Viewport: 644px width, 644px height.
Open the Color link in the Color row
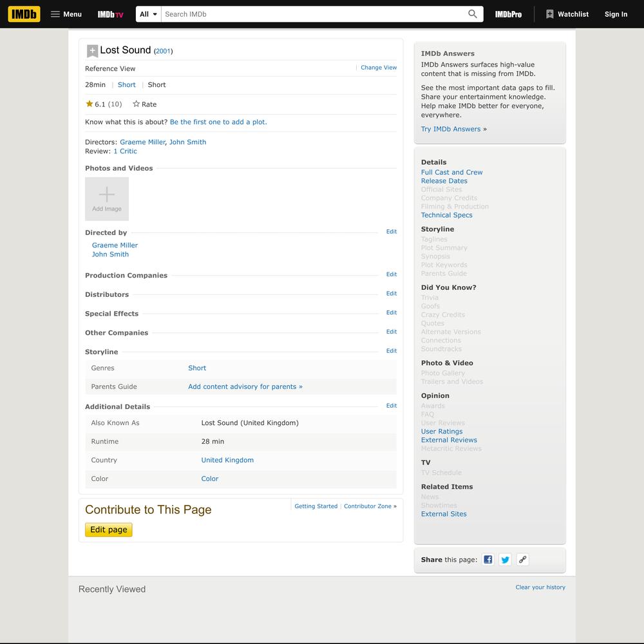[210, 478]
